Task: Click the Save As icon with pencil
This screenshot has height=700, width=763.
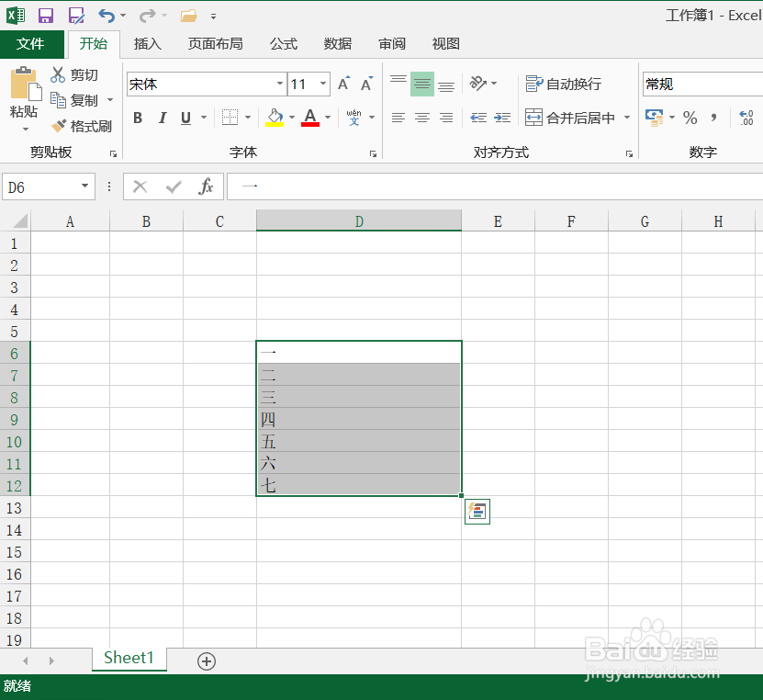Action: 76,16
